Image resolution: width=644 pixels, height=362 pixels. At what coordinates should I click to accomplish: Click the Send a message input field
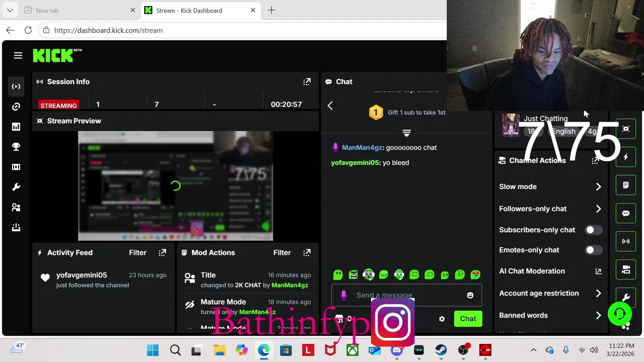(407, 295)
